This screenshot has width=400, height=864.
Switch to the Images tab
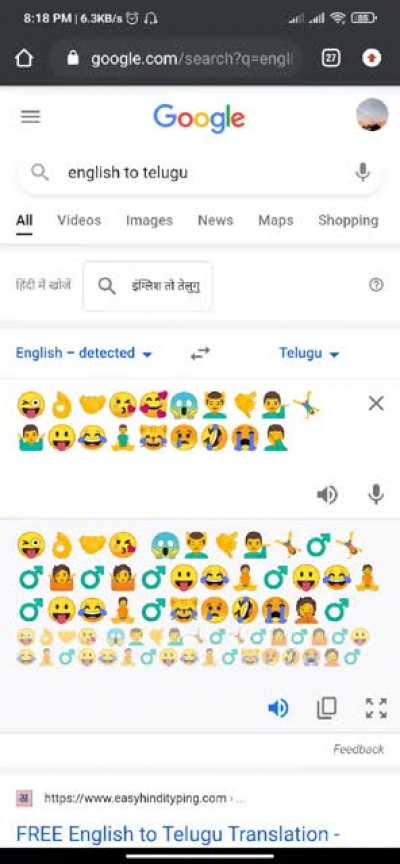pos(149,220)
